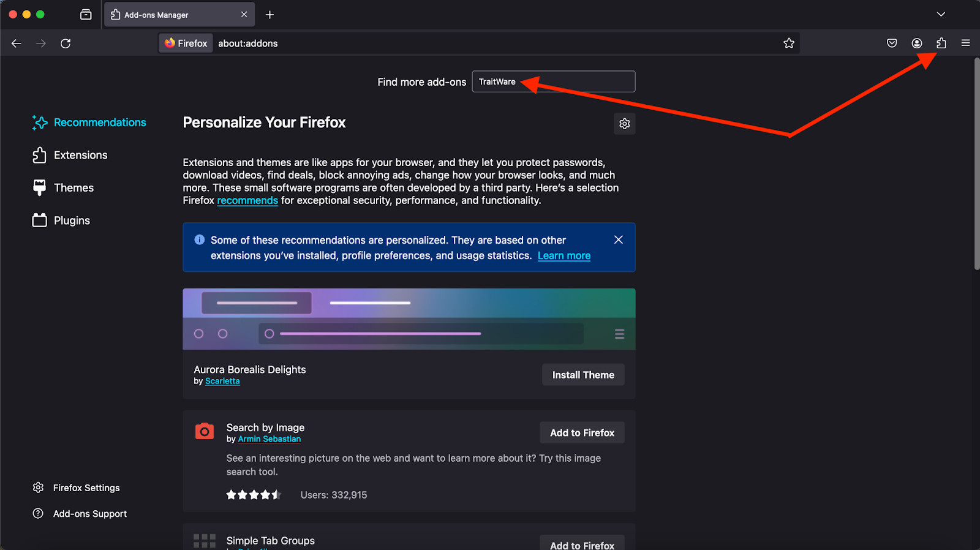Open the Themes category

pyautogui.click(x=63, y=187)
